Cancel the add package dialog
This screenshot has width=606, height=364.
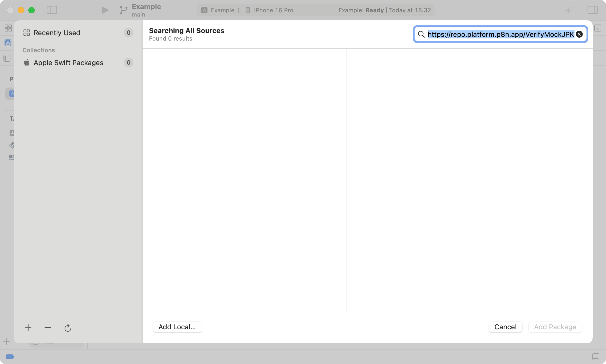[x=505, y=327]
